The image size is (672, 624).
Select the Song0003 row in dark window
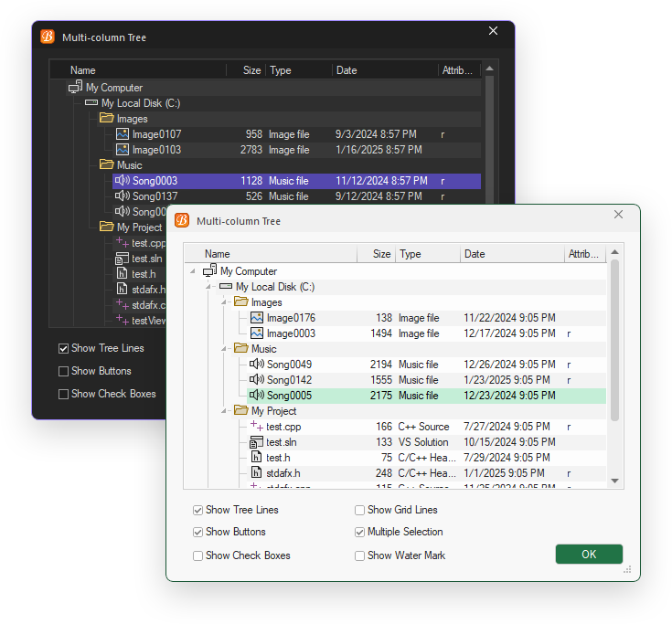click(296, 181)
